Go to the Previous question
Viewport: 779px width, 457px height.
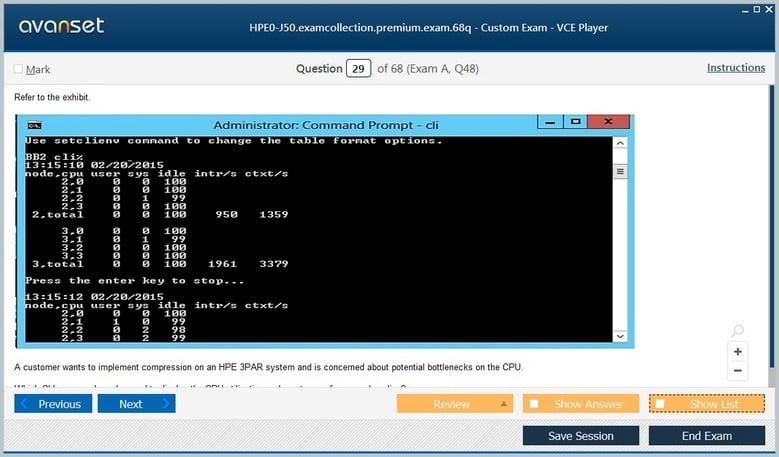tap(53, 404)
